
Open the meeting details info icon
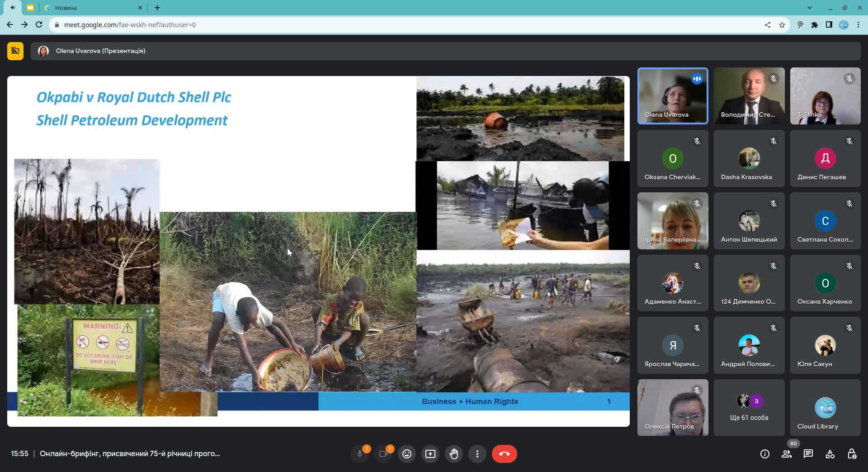coord(765,454)
